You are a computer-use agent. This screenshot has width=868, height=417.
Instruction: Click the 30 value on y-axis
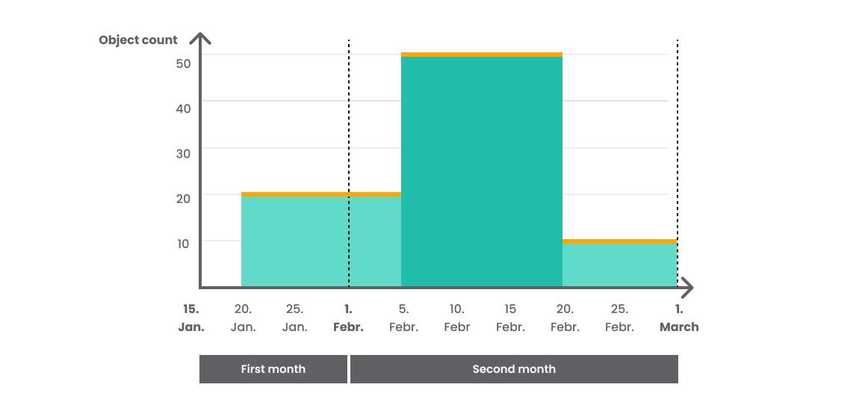tap(183, 152)
